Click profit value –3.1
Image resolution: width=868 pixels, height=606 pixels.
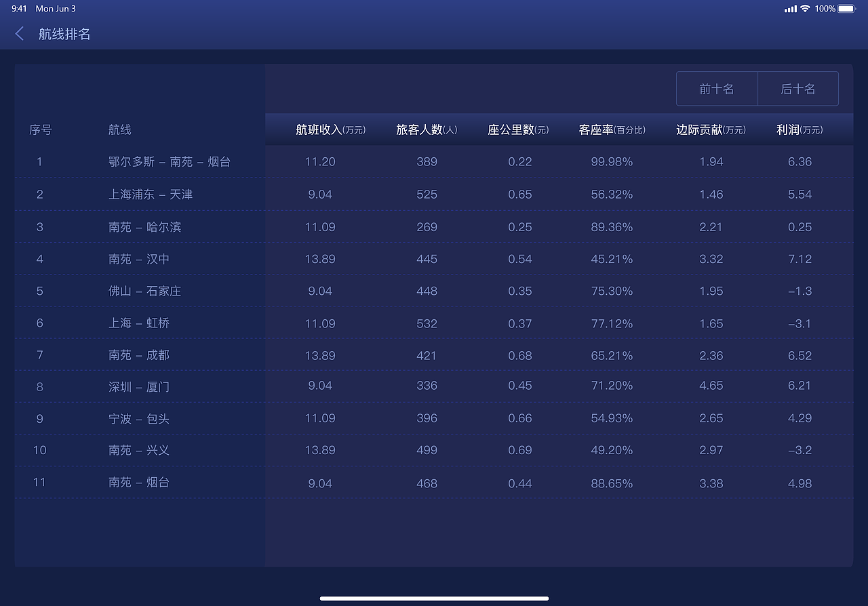point(800,323)
